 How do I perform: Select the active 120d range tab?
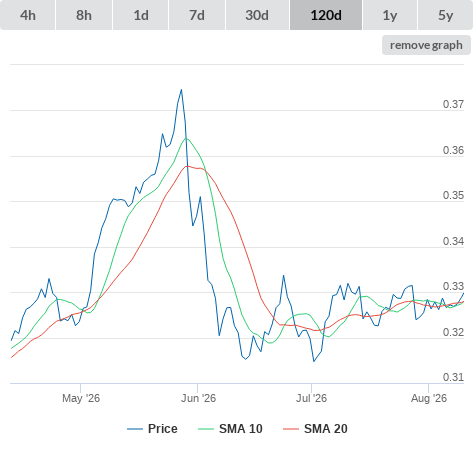point(326,15)
